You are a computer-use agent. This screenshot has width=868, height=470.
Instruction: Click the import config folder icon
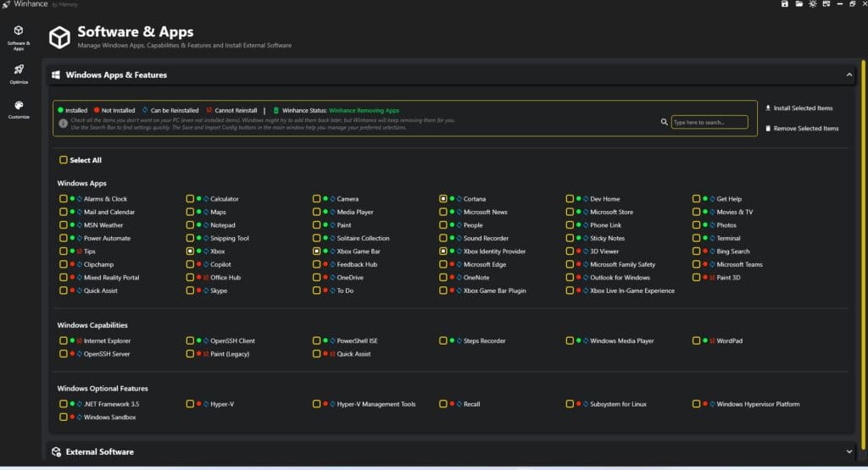pos(798,4)
